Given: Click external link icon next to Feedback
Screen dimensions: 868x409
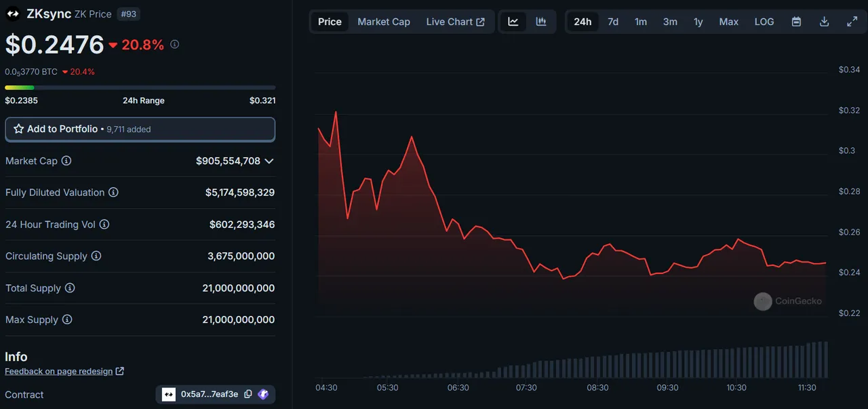Looking at the screenshot, I should (120, 371).
